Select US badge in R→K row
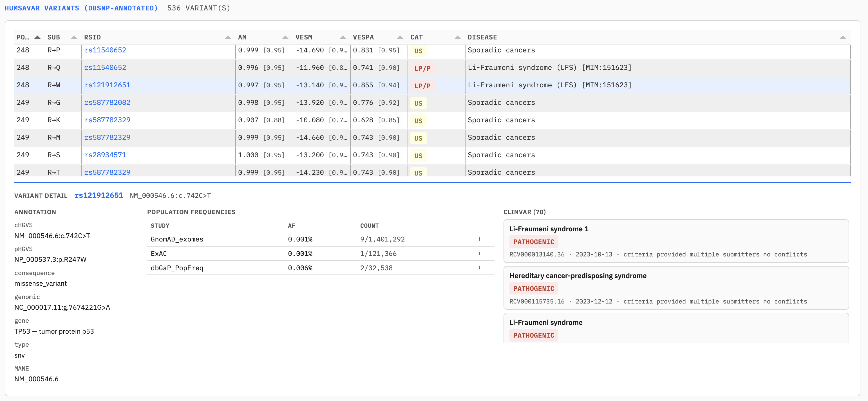868x401 pixels. (418, 121)
